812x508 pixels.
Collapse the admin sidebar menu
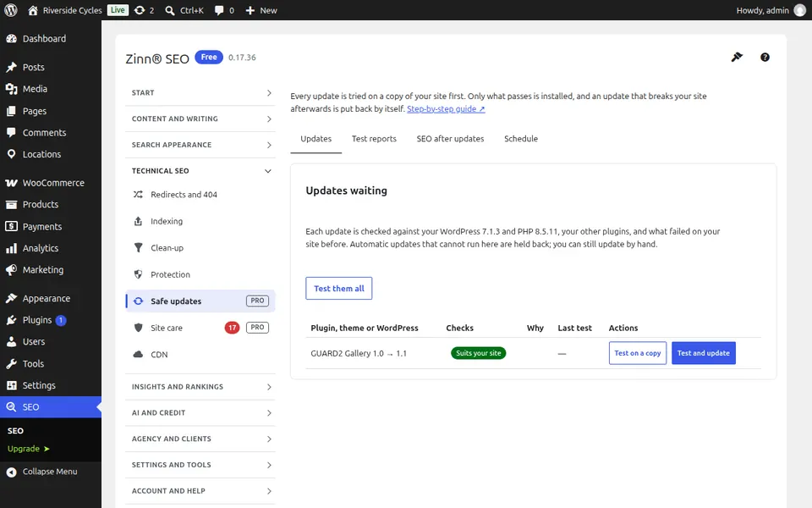coord(51,472)
